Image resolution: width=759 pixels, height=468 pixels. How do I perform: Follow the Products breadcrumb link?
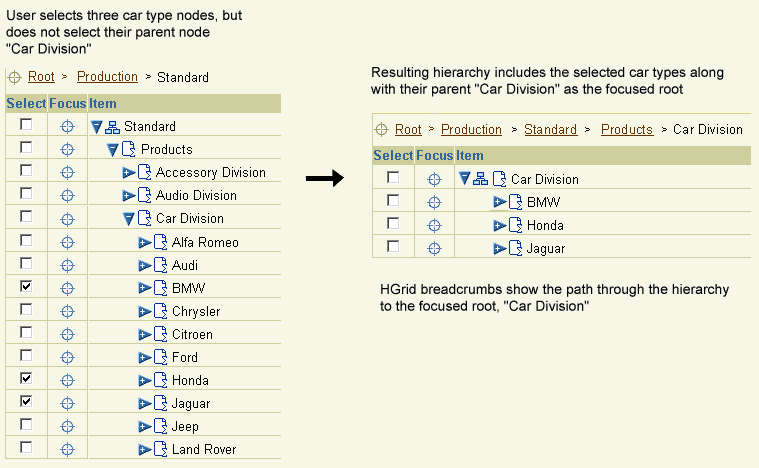(627, 129)
